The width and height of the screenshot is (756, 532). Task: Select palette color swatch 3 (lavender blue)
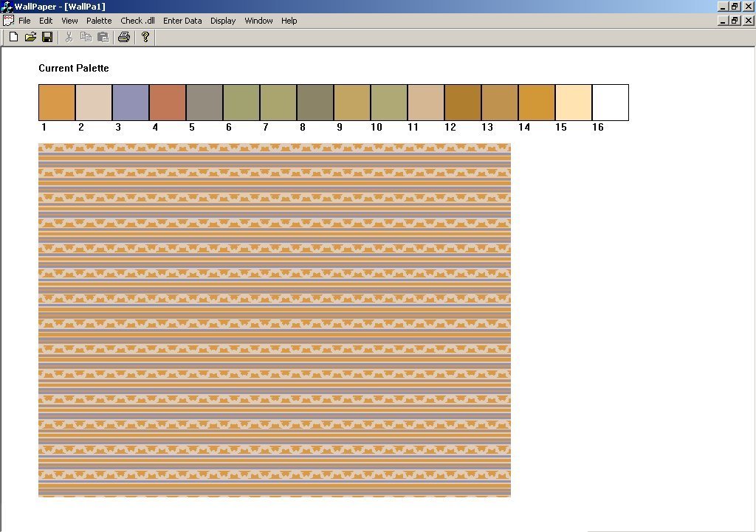(x=131, y=103)
